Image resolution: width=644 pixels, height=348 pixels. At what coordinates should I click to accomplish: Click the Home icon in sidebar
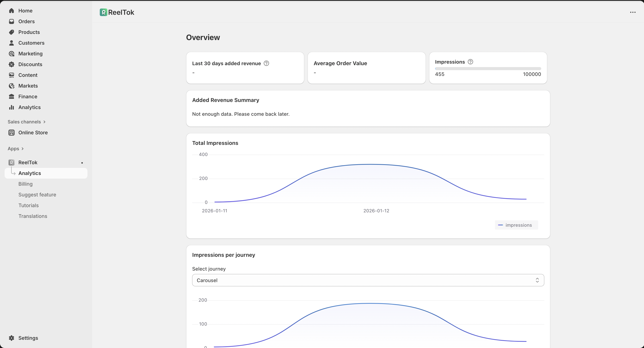(x=12, y=11)
